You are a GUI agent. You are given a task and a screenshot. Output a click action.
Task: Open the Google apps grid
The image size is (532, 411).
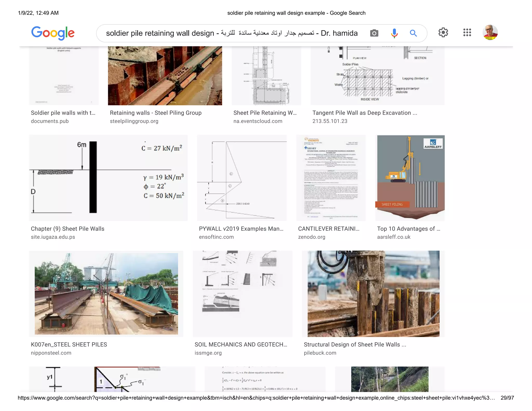pos(467,32)
